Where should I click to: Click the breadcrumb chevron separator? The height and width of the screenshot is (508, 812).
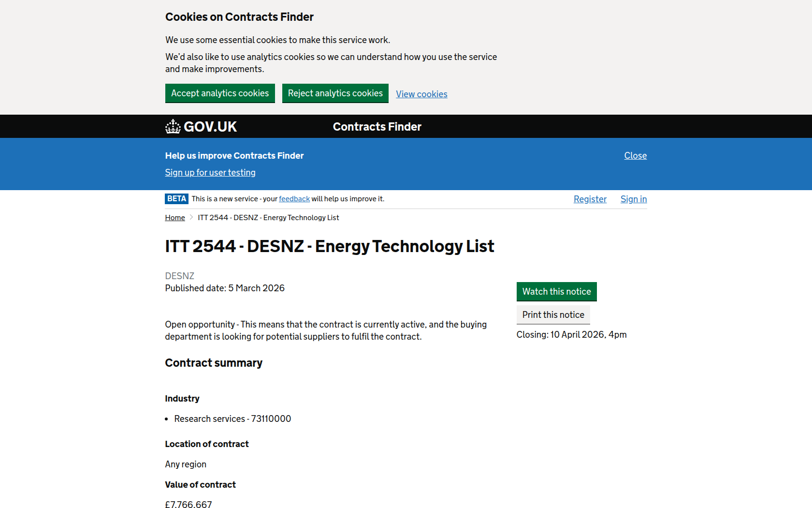(x=191, y=218)
